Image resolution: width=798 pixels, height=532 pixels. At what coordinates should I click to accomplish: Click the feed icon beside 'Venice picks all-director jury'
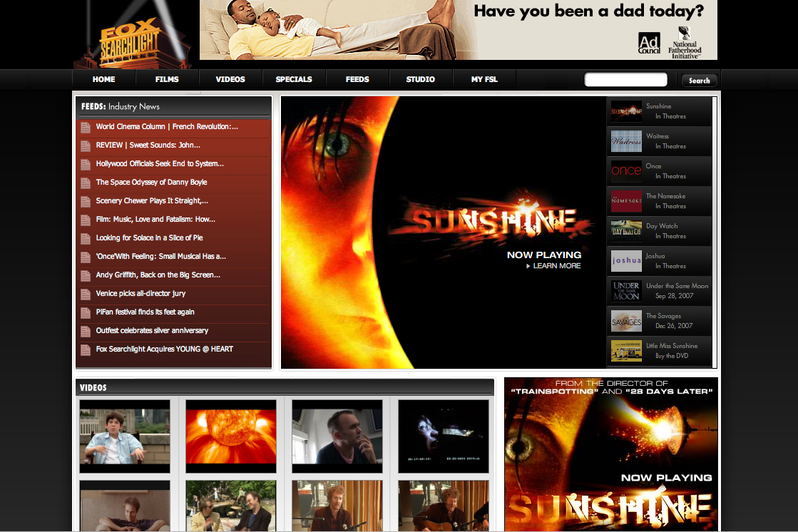(87, 293)
